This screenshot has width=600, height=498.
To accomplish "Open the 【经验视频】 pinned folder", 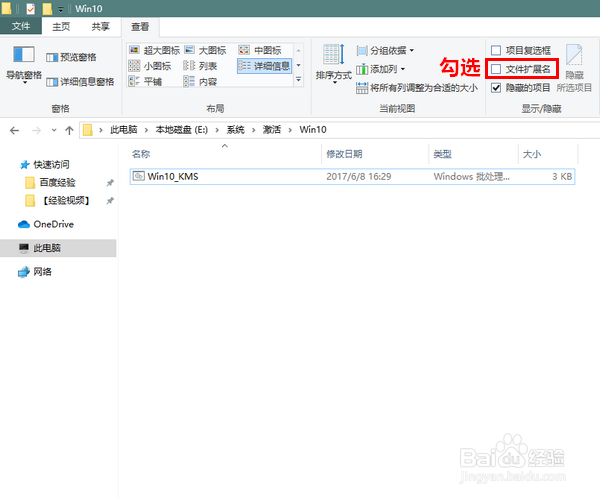I will click(x=57, y=201).
